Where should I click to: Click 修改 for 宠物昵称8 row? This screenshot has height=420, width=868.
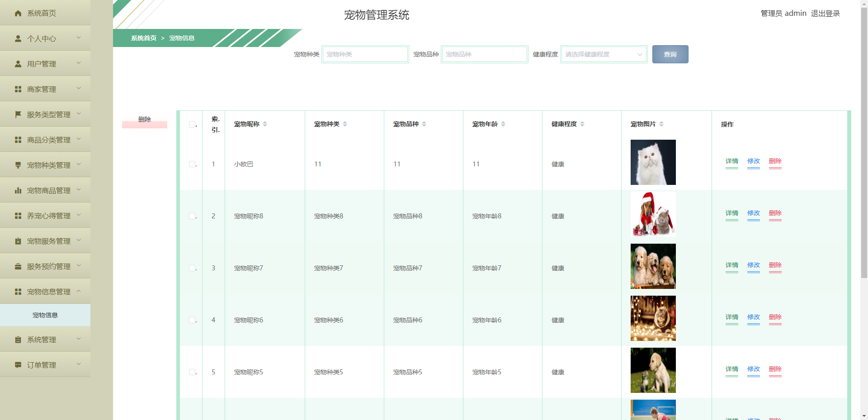(754, 214)
